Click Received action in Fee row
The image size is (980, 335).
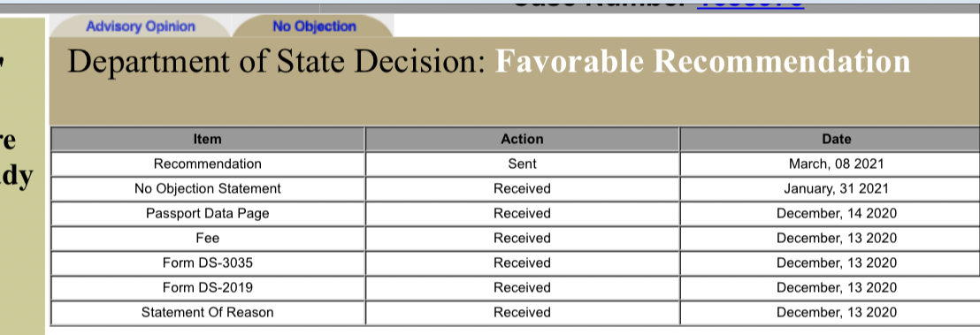point(522,238)
